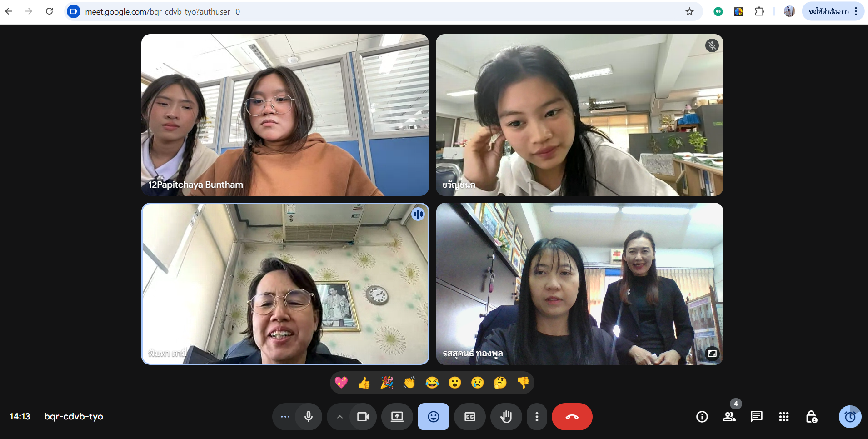This screenshot has width=868, height=439.
Task: Click the 14:13 time display
Action: pos(20,417)
